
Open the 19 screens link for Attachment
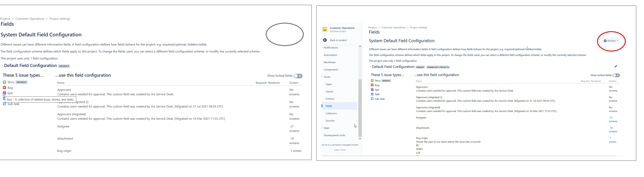(x=613, y=130)
